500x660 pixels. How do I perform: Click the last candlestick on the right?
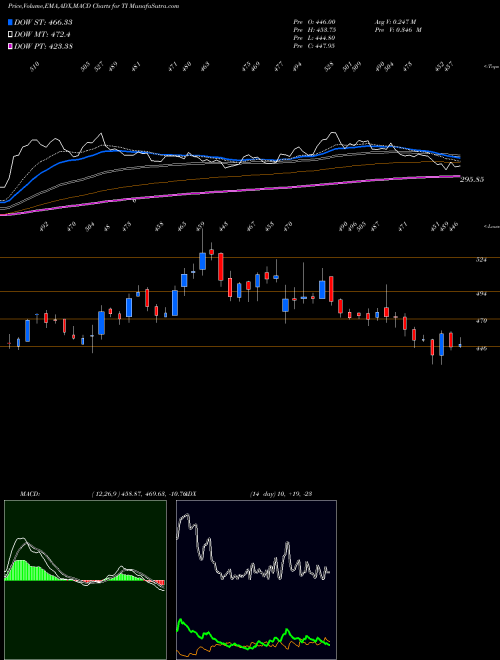tap(460, 343)
